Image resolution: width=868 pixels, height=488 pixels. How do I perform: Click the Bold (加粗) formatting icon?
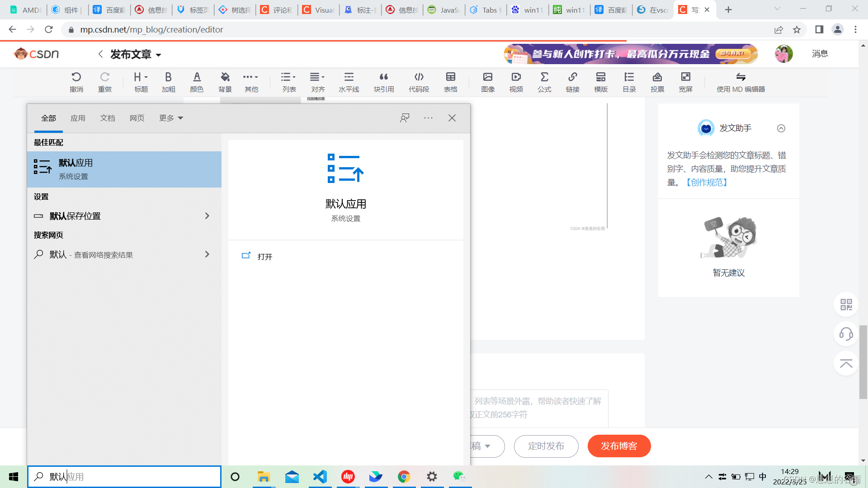[168, 81]
